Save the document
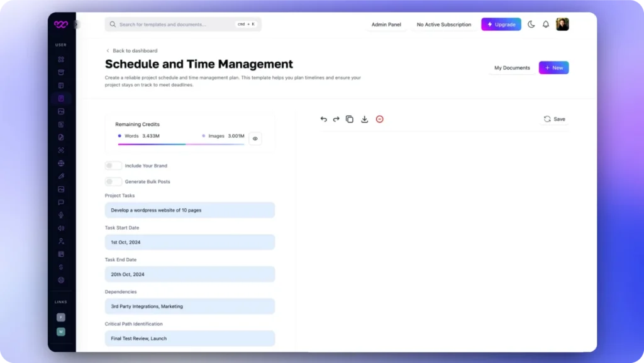This screenshot has height=363, width=644. point(555,119)
